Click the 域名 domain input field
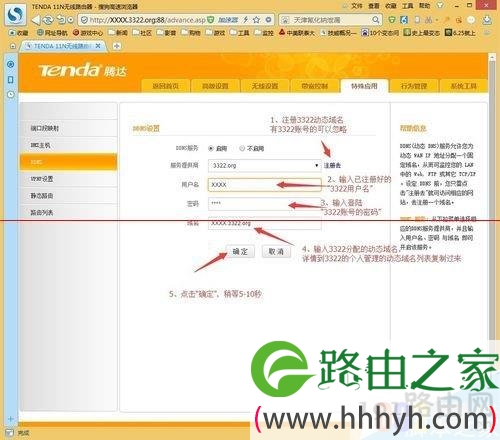 point(265,223)
